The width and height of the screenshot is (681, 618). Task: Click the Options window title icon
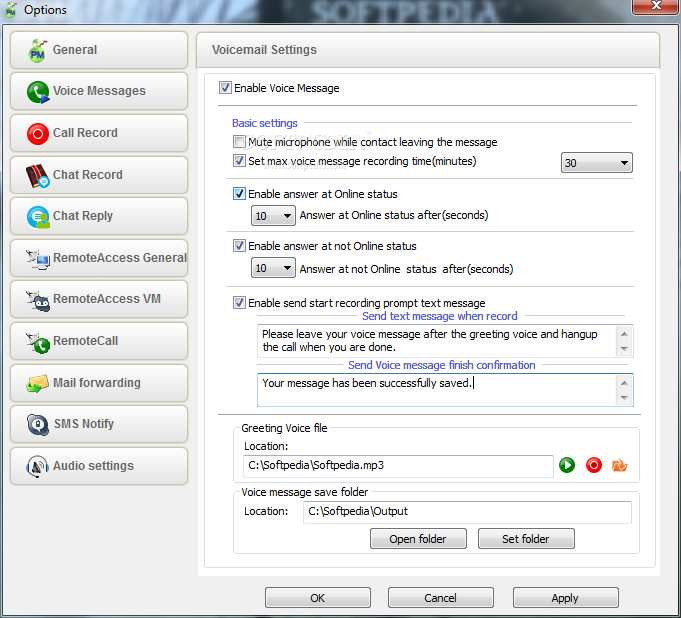pyautogui.click(x=10, y=10)
